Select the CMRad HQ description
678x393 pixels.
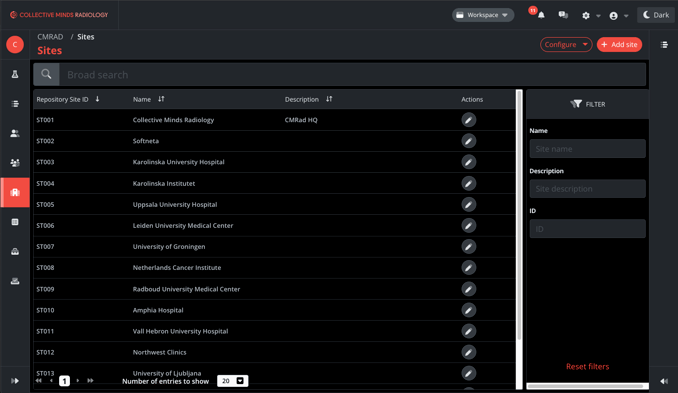[x=301, y=120]
